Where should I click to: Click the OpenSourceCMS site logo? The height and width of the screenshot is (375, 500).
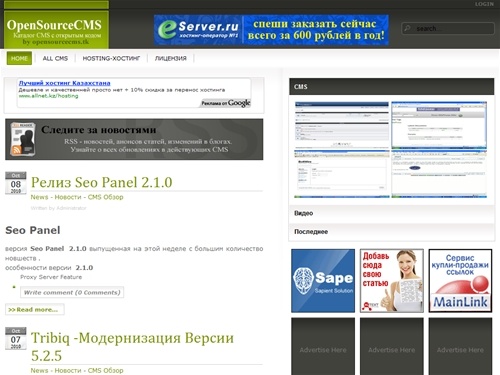(56, 30)
